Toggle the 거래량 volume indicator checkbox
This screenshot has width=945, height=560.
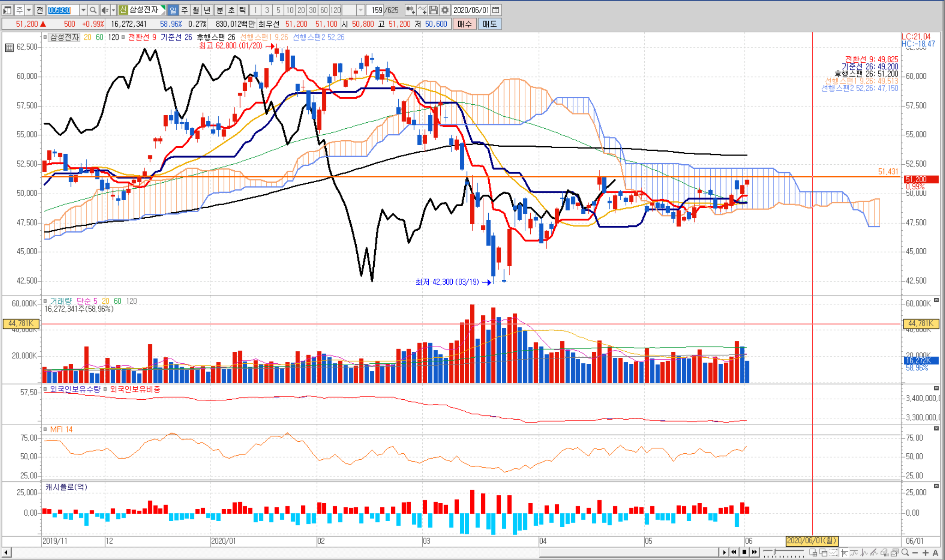[45, 301]
